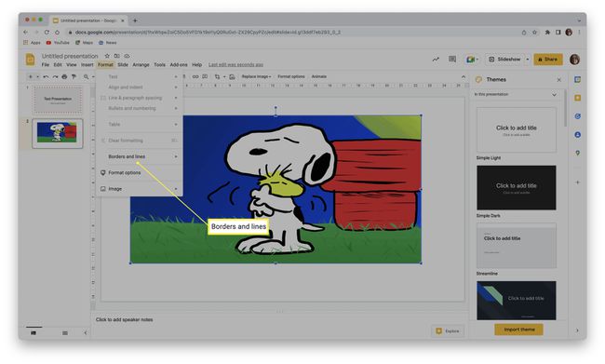Click the browser reload icon
This screenshot has height=364, width=605.
[x=47, y=33]
